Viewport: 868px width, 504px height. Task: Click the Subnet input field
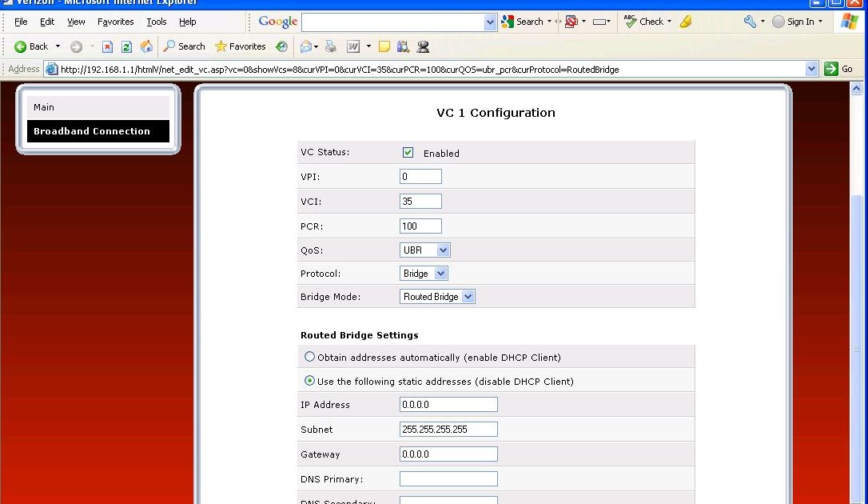(448, 430)
